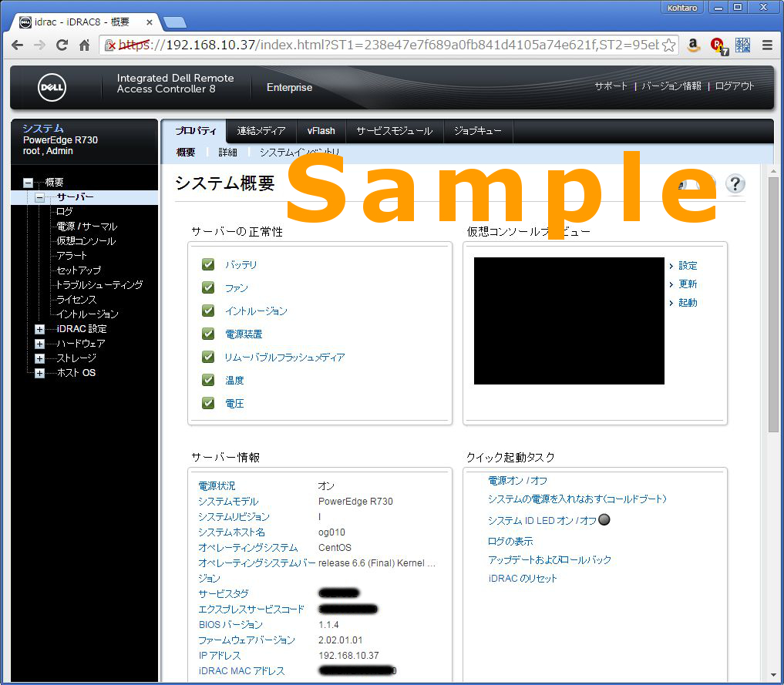Screen dimensions: 784x685
Task: Click the browser back arrow
Action: coord(18,45)
